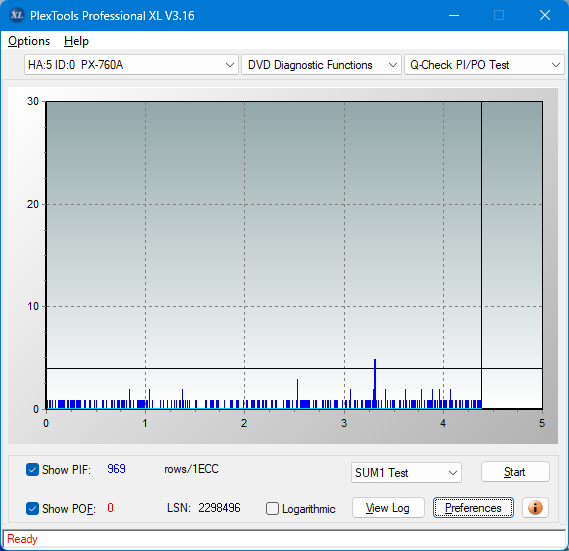Click the View Log button
569x551 pixels.
point(388,507)
